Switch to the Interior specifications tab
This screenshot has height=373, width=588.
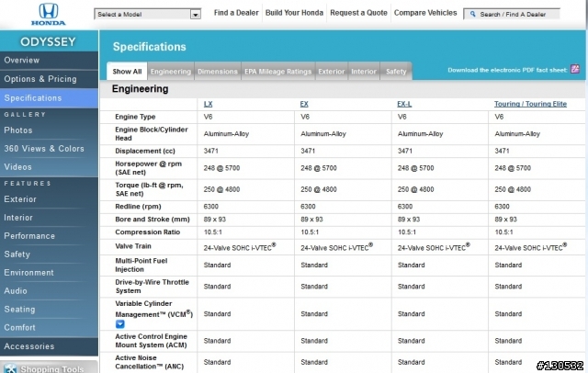364,72
